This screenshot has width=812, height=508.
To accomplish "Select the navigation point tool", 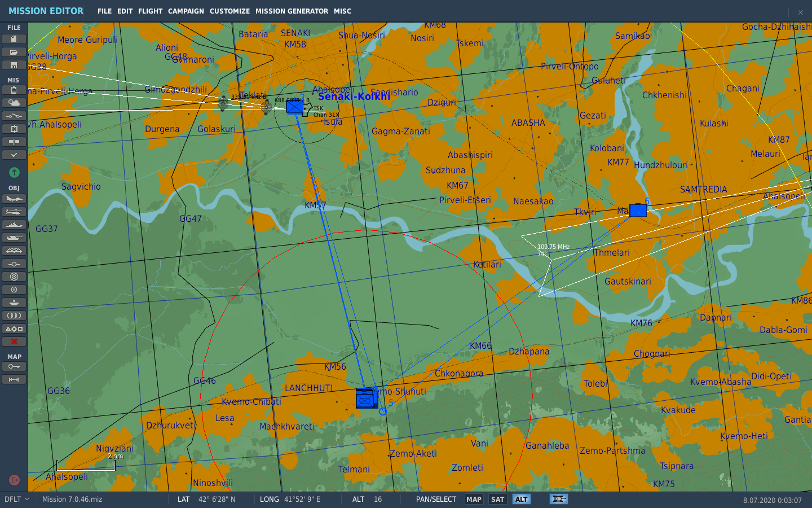I will click(14, 264).
